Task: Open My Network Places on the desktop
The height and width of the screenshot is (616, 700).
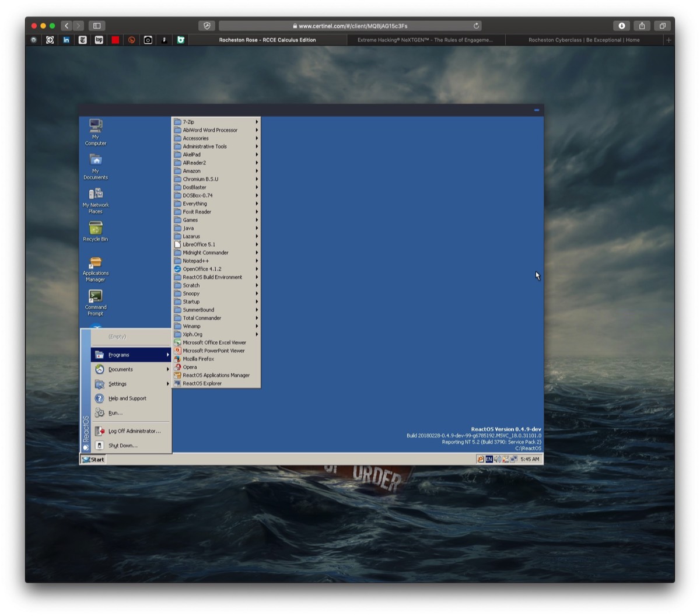Action: click(96, 200)
